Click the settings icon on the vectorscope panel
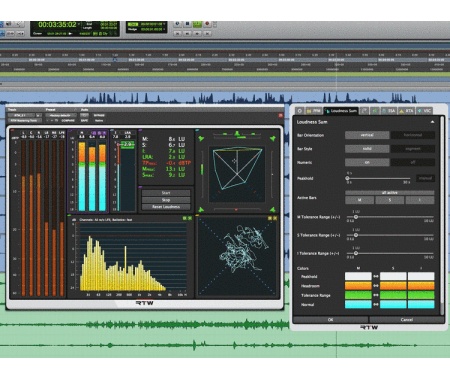 click(270, 218)
